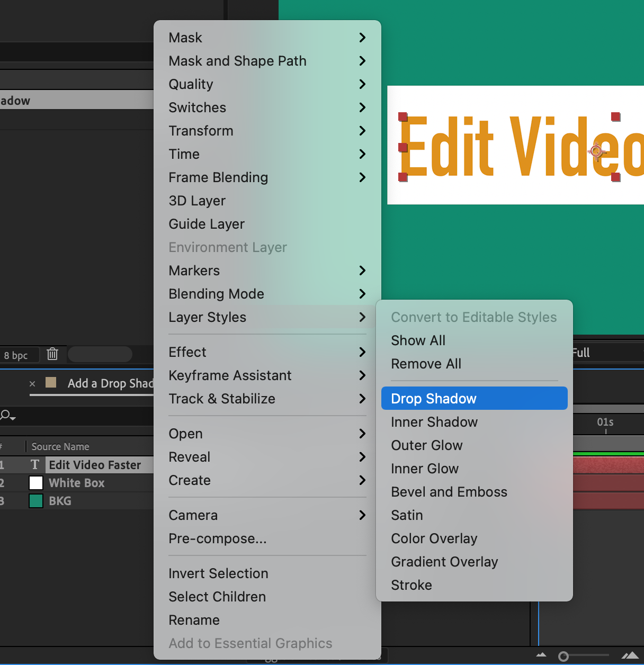Viewport: 644px width, 665px height.
Task: Click the trash delete icon beside 8 bpc
Action: (x=52, y=354)
